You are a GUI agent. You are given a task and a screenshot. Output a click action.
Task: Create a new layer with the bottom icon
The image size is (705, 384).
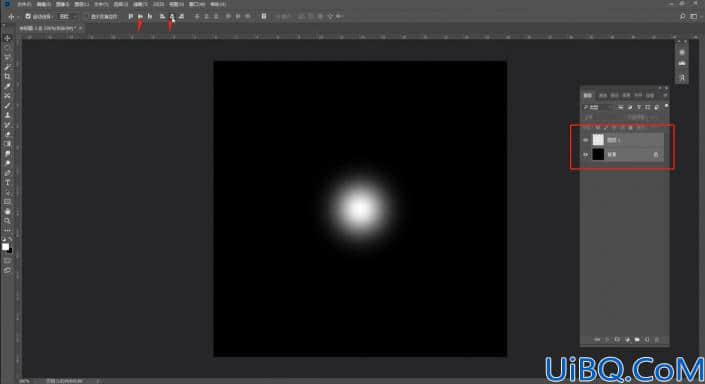point(647,339)
